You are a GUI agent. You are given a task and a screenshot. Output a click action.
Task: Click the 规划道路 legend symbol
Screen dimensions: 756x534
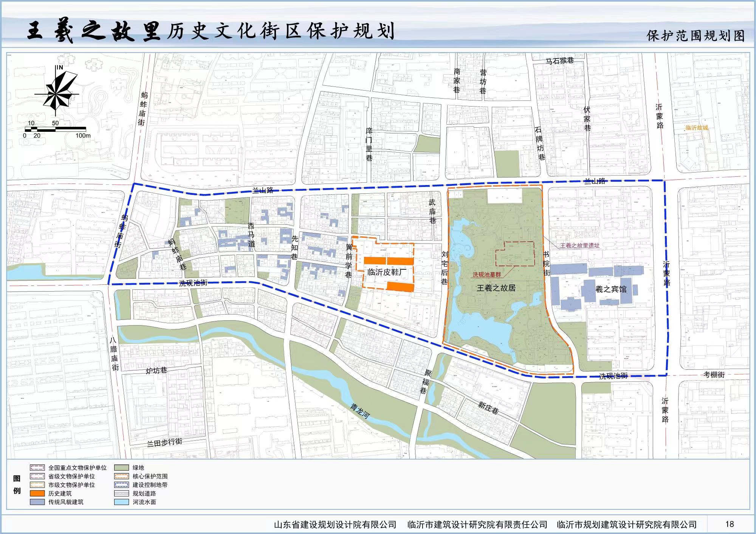[121, 493]
